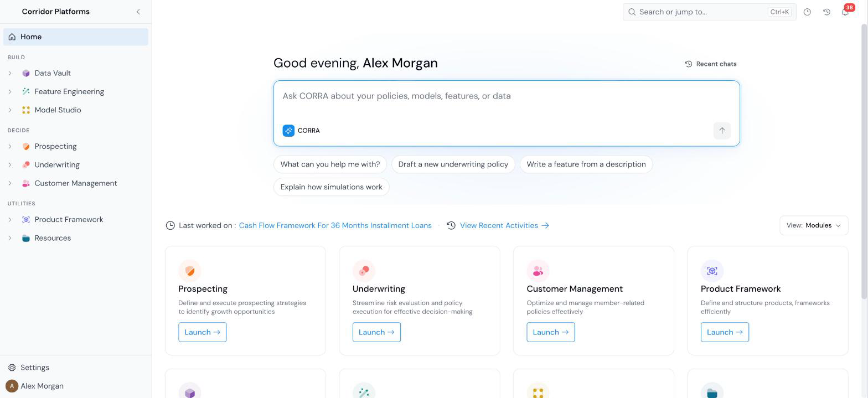Expand the Resources tree node

click(x=10, y=238)
